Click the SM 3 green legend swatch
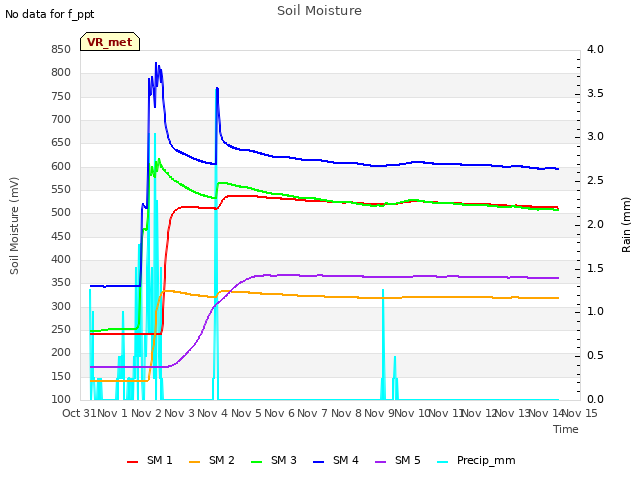Image resolution: width=640 pixels, height=480 pixels. click(257, 462)
